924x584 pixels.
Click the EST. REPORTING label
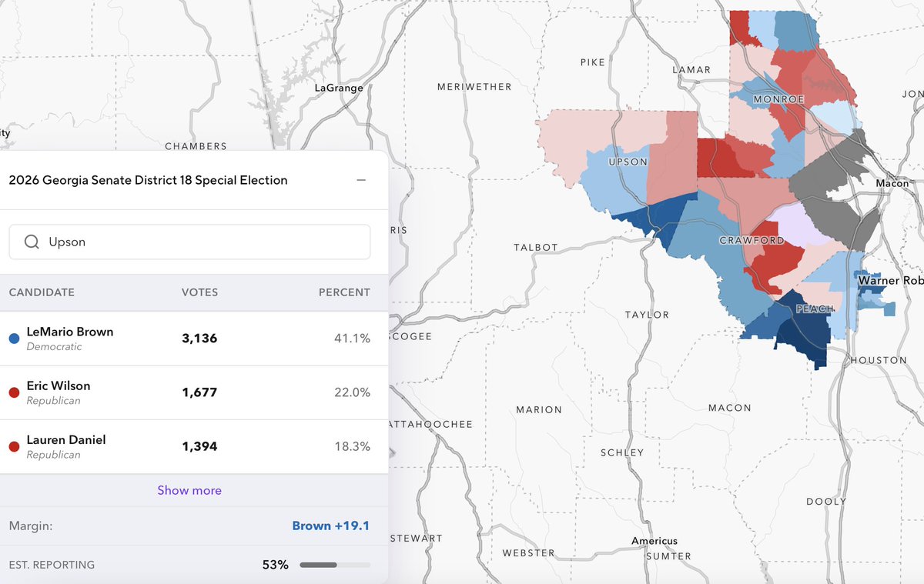[52, 565]
